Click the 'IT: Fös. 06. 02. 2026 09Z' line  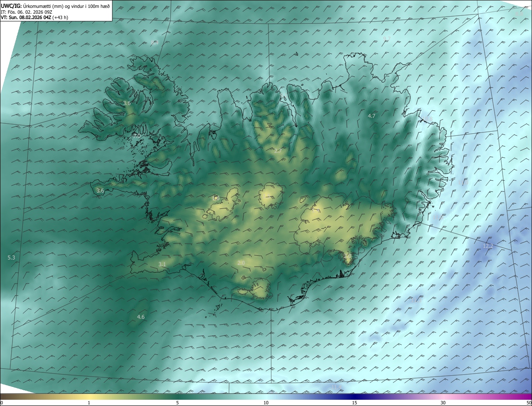27,12
